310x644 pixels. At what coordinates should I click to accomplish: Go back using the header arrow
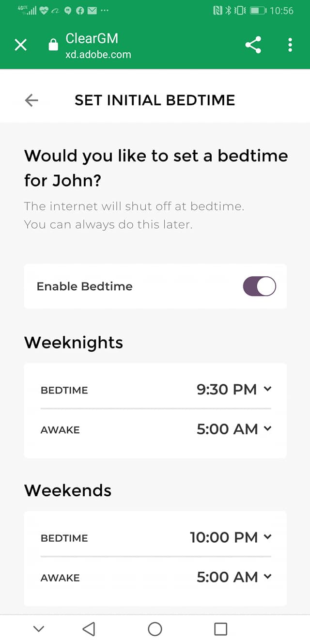[x=31, y=100]
